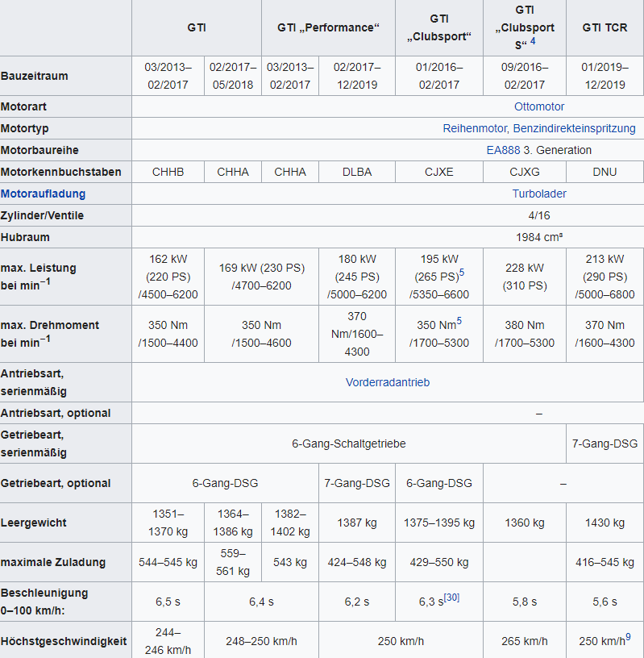Viewport: 644px width, 658px height.
Task: Select the CHHB engine code cell
Action: tap(168, 172)
